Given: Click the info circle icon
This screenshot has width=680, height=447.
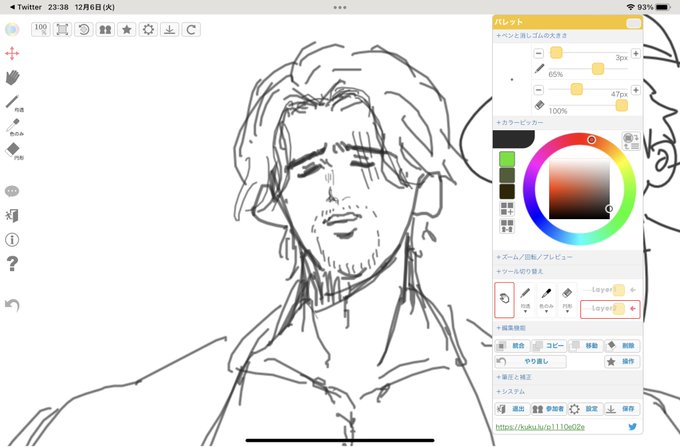Looking at the screenshot, I should coord(12,239).
